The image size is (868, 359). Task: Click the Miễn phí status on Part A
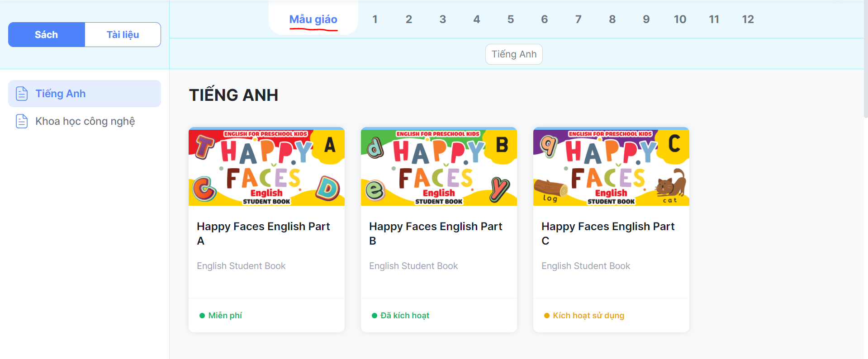click(225, 316)
